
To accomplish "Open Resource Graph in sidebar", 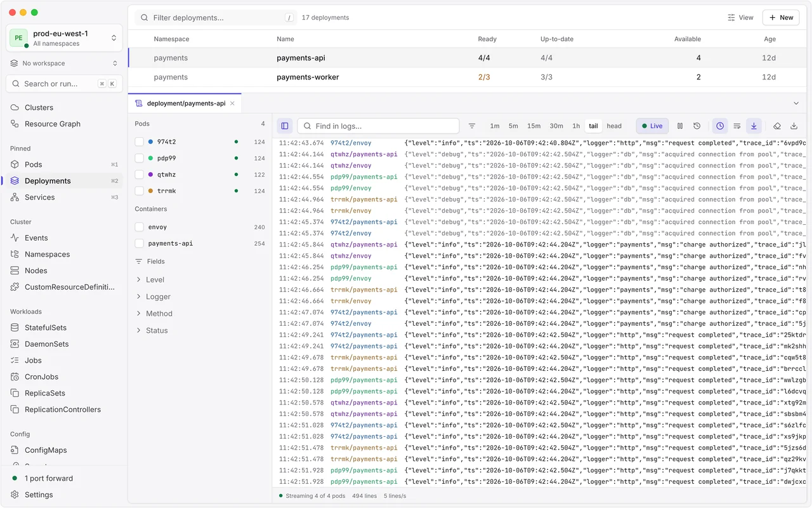I will (64, 124).
